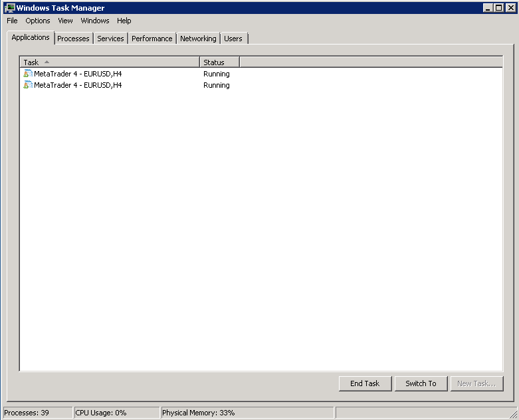Open the Help menu

click(x=124, y=21)
